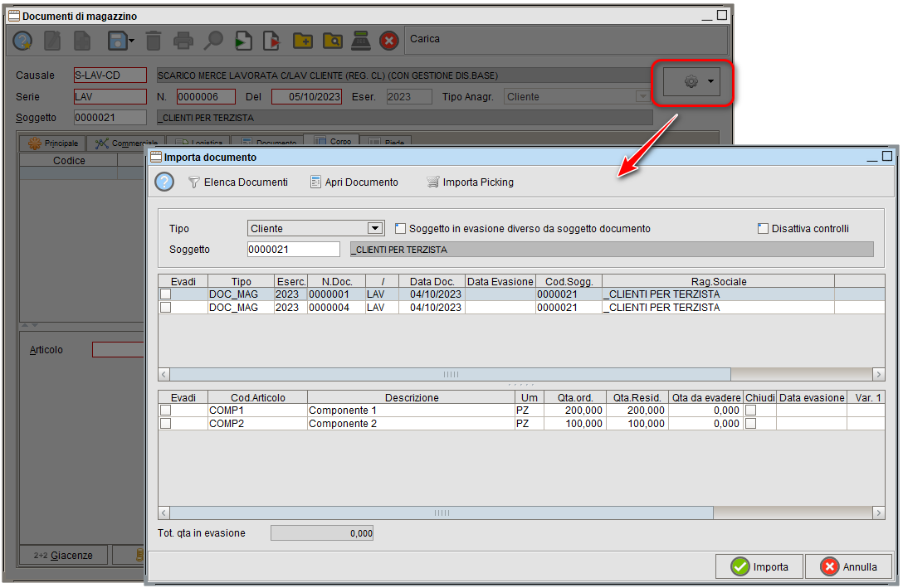Click the Importa Picking cart icon
The image size is (903, 588).
(432, 182)
